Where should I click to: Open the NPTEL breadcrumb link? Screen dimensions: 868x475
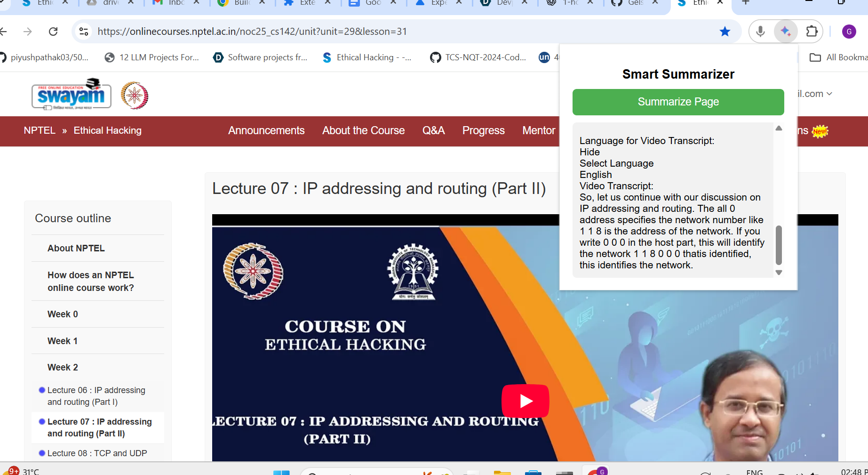click(40, 130)
